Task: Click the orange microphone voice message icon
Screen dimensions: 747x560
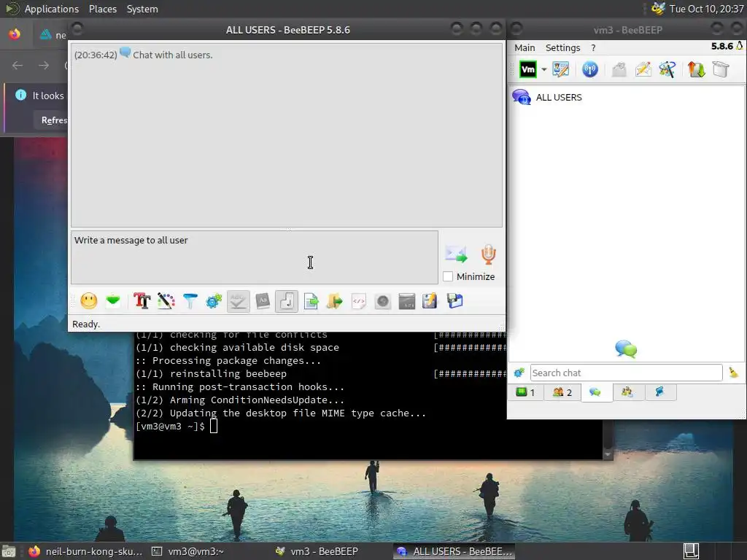Action: tap(488, 254)
